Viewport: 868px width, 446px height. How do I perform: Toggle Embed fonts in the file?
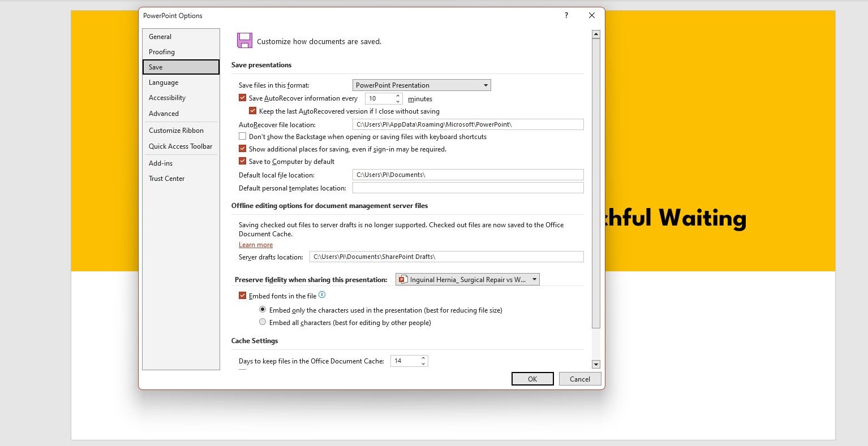click(243, 296)
